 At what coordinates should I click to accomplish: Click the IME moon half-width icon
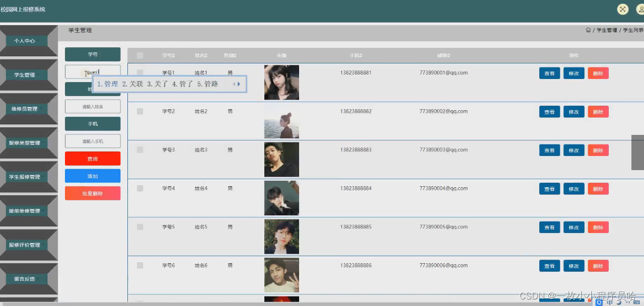tap(618, 302)
